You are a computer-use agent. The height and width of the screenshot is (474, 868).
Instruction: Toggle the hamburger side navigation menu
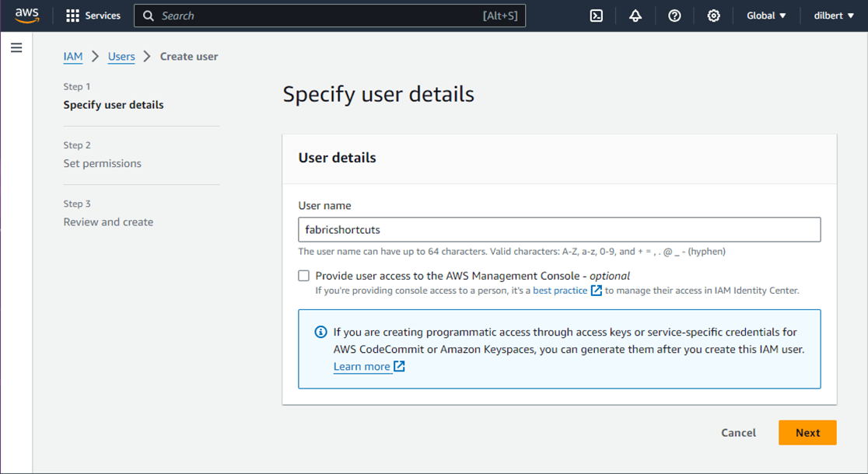(x=16, y=48)
